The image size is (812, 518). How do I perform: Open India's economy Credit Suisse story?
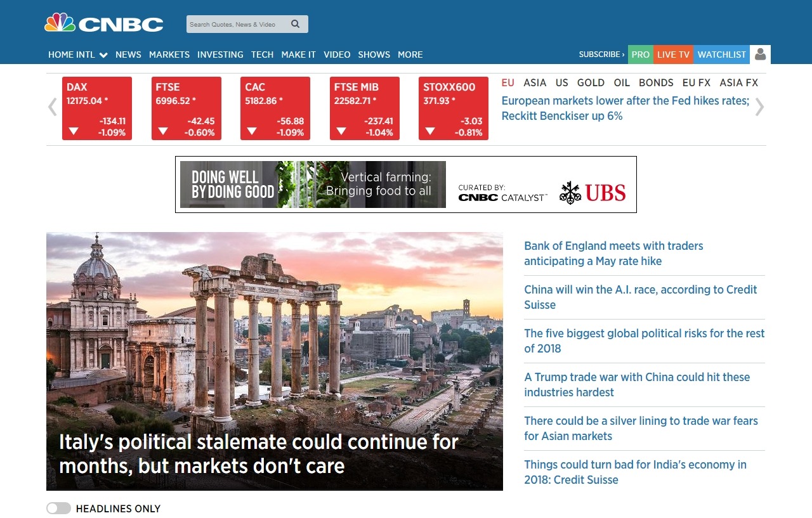(635, 472)
